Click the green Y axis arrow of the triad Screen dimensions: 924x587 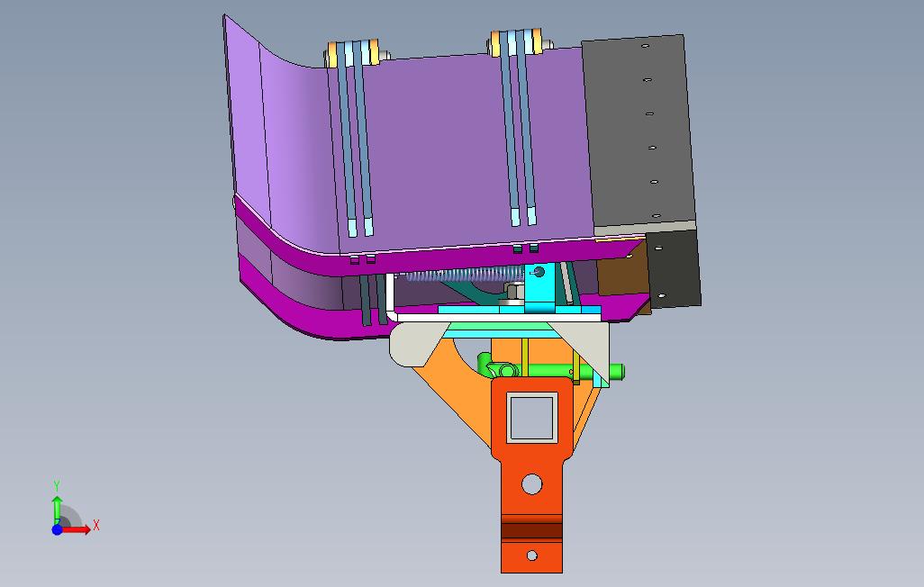point(57,510)
